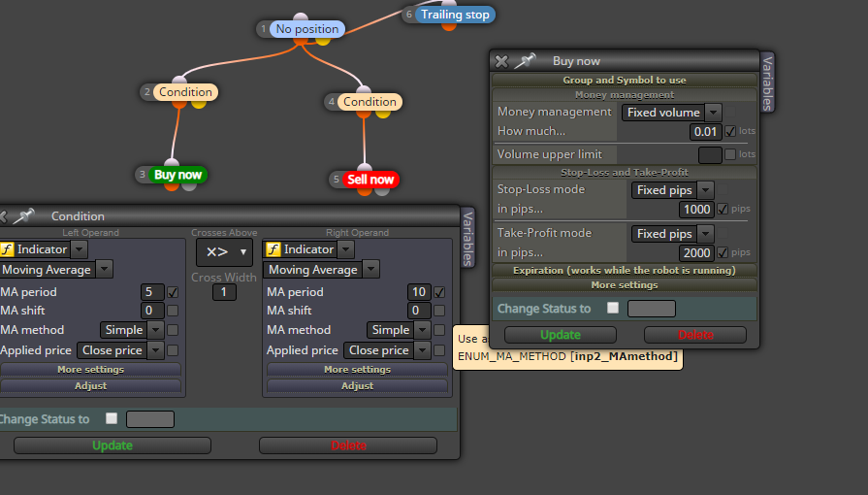Open the Money management Fixed volume dropdown

(671, 113)
